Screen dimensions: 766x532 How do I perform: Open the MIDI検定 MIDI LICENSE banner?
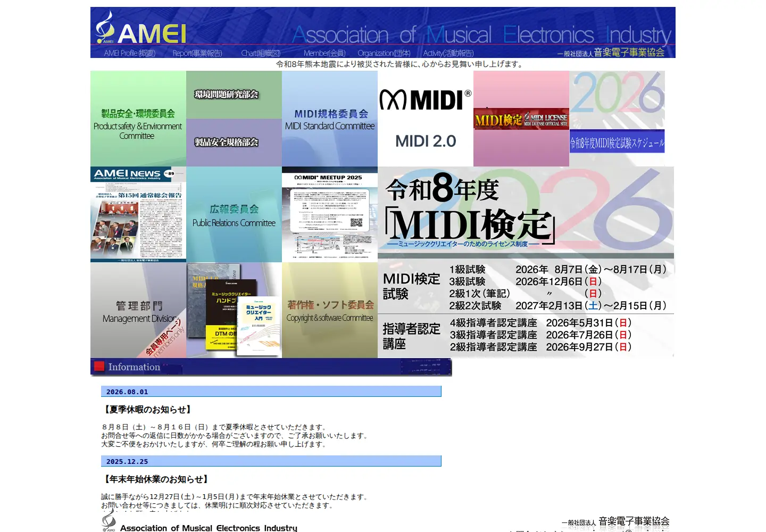[x=521, y=119]
